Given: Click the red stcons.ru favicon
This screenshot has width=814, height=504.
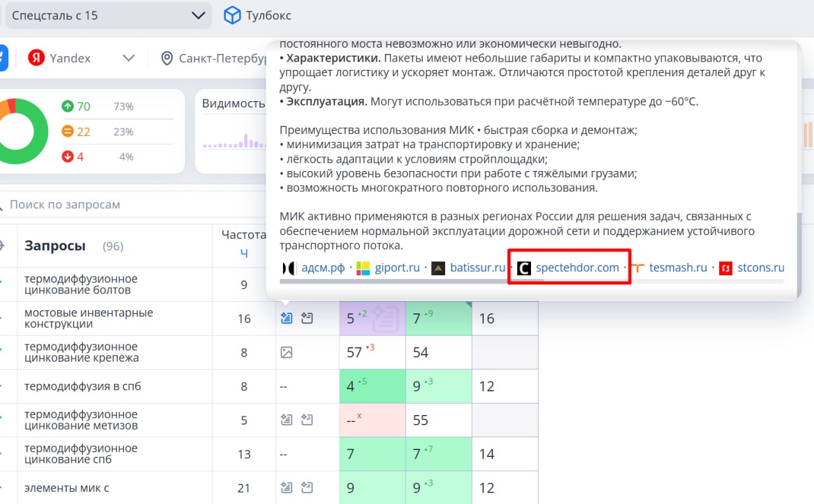Looking at the screenshot, I should (x=726, y=268).
